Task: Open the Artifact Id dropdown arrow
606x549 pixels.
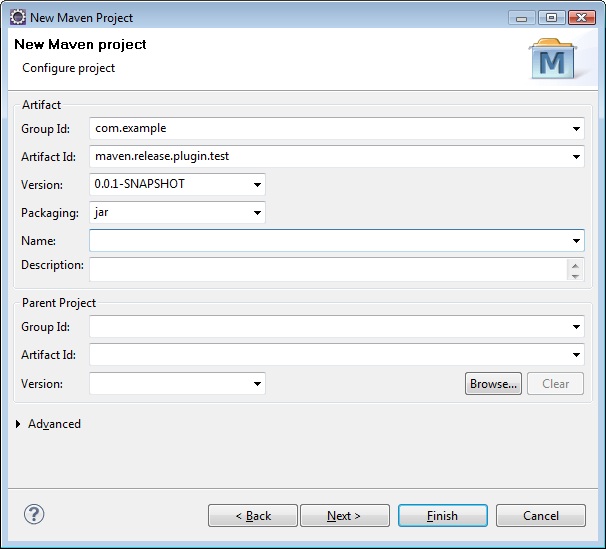Action: [576, 156]
